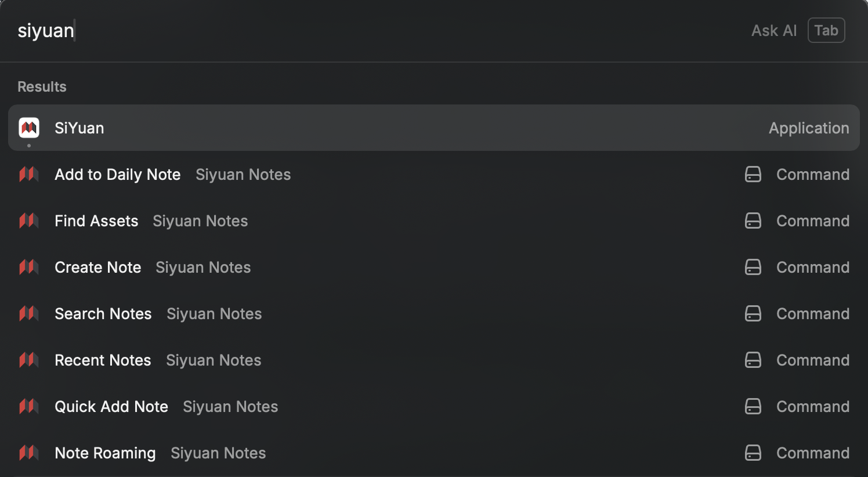Click the Create Note command icon
Viewport: 868px width, 477px height.
29,267
